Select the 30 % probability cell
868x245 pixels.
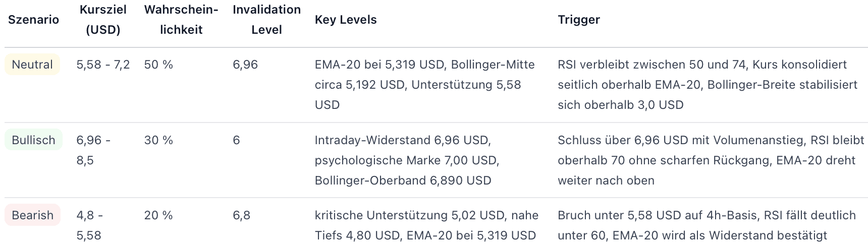(x=158, y=140)
